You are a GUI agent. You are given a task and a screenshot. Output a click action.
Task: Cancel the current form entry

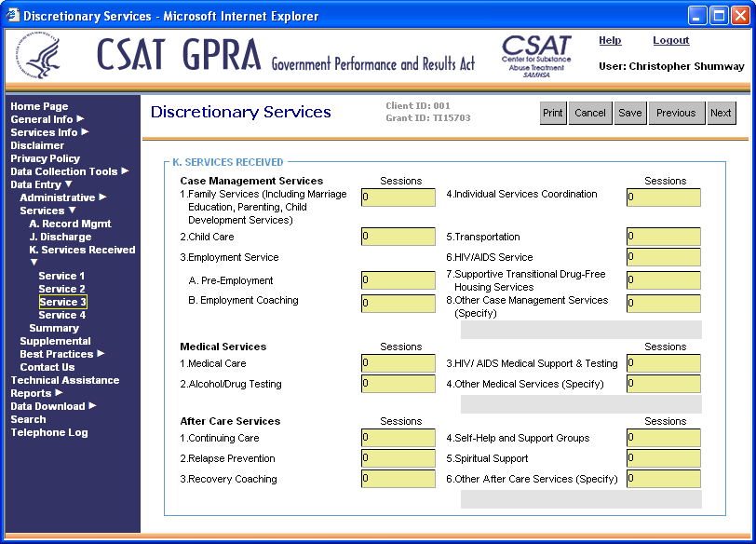tap(589, 113)
